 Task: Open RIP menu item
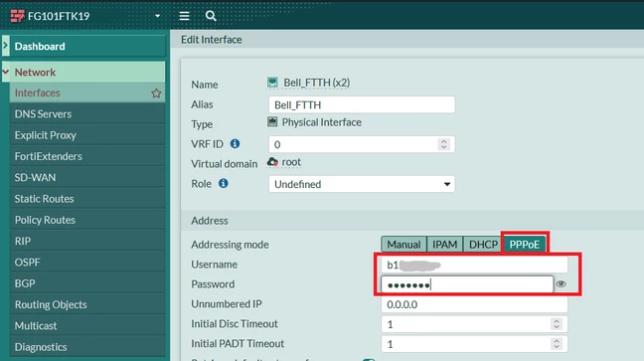click(x=87, y=241)
